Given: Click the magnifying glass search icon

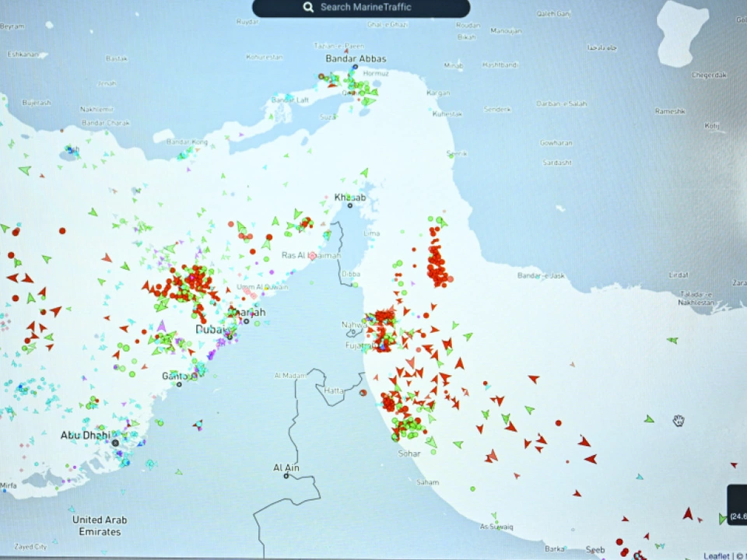Looking at the screenshot, I should 308,8.
